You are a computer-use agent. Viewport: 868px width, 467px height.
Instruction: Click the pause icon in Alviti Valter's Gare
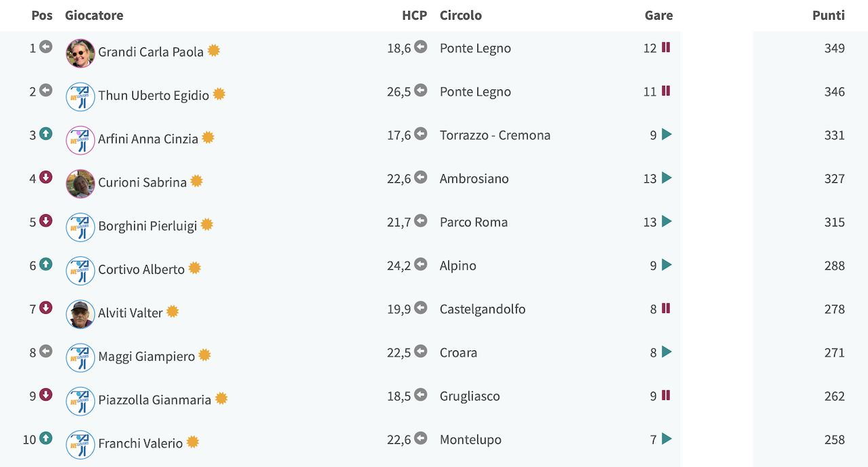pyautogui.click(x=666, y=308)
